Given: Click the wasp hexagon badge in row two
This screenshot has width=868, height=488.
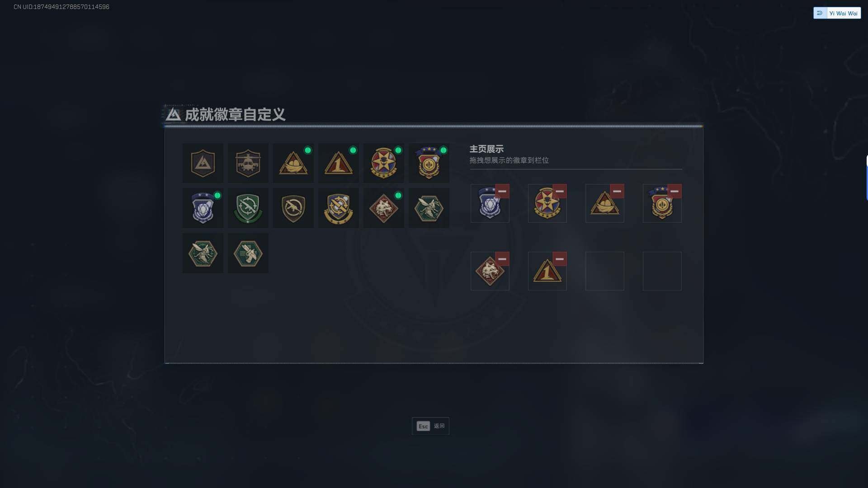Looking at the screenshot, I should click(x=429, y=208).
